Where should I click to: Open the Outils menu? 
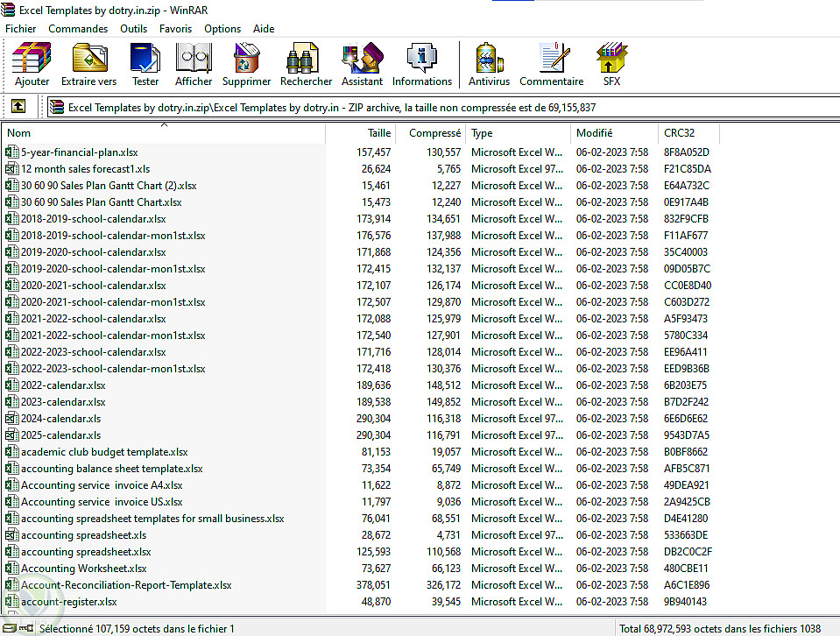(133, 28)
